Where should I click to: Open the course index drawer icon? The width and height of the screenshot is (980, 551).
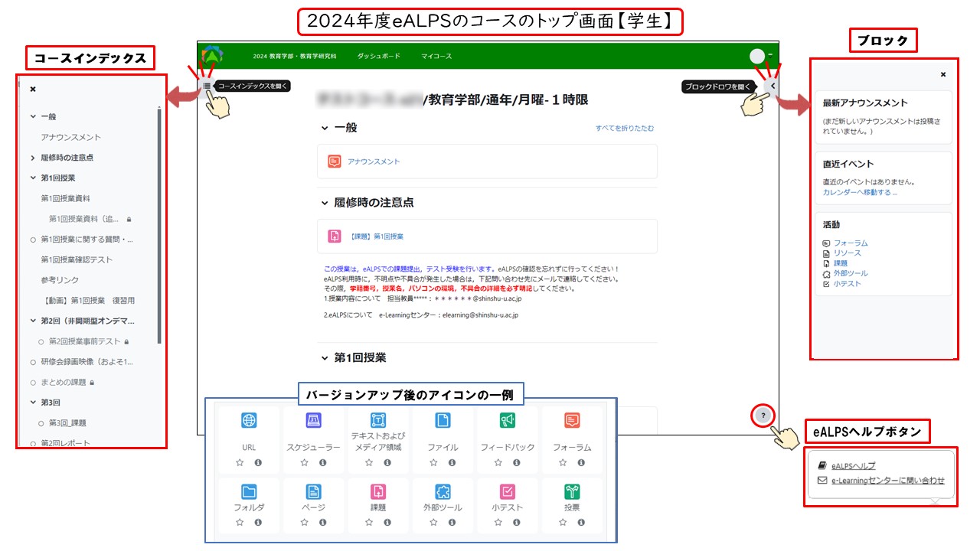(x=207, y=86)
